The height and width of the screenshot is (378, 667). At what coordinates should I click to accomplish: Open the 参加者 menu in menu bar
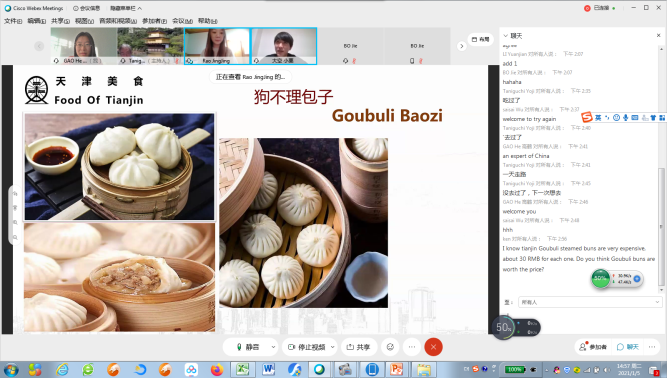(x=154, y=21)
